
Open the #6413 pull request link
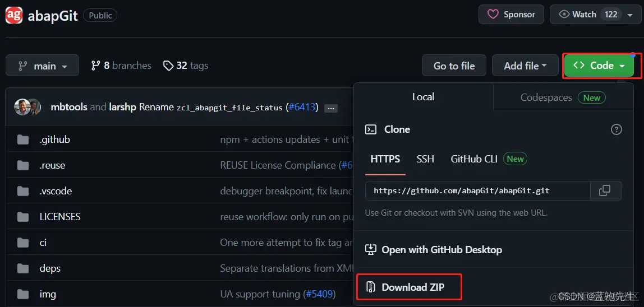coord(301,108)
